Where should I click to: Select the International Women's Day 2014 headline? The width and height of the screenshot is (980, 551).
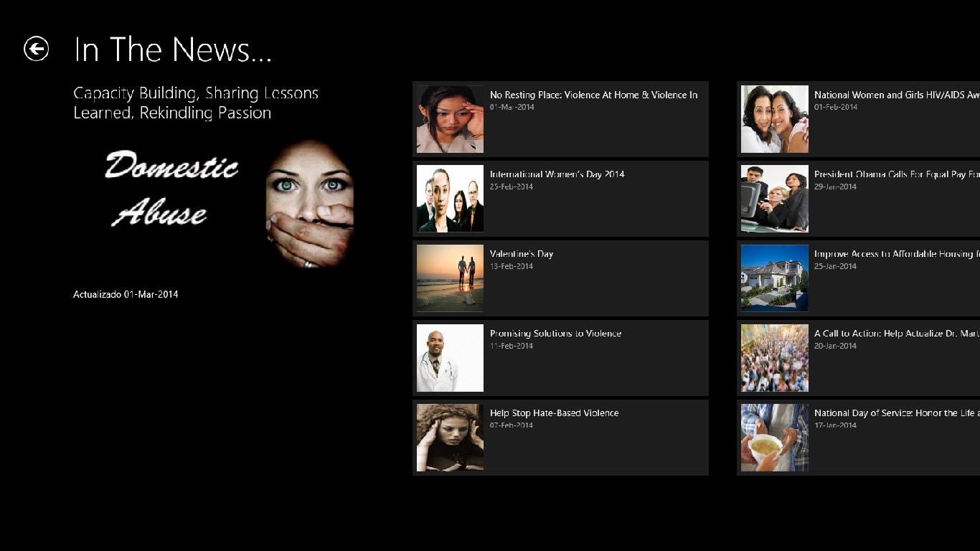tap(557, 174)
